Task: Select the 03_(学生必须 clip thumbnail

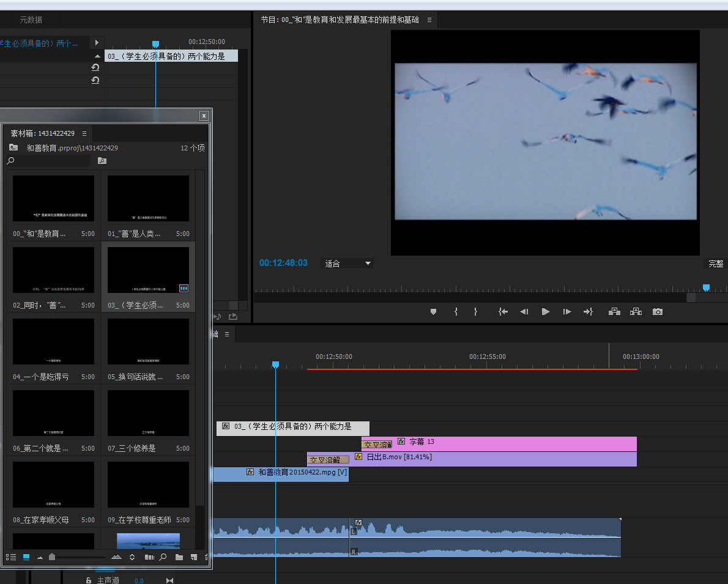Action: 148,270
